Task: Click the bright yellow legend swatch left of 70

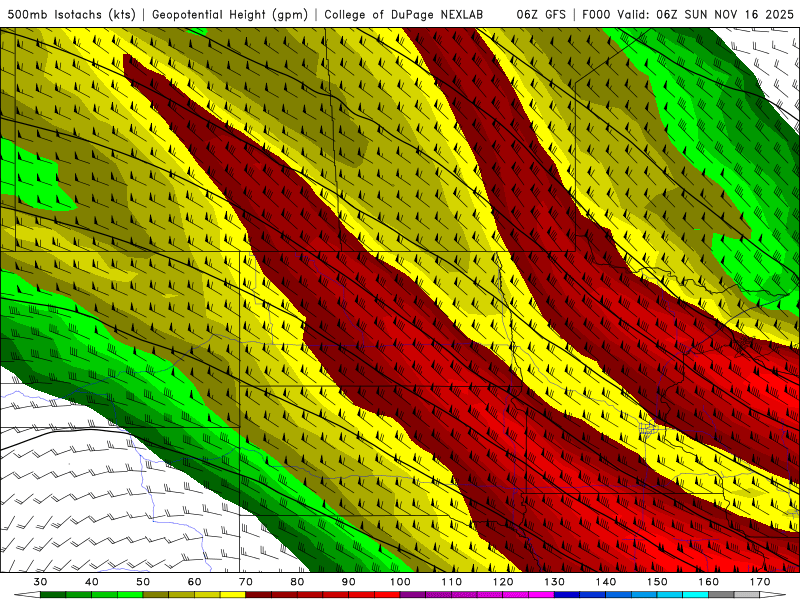Action: 233,596
